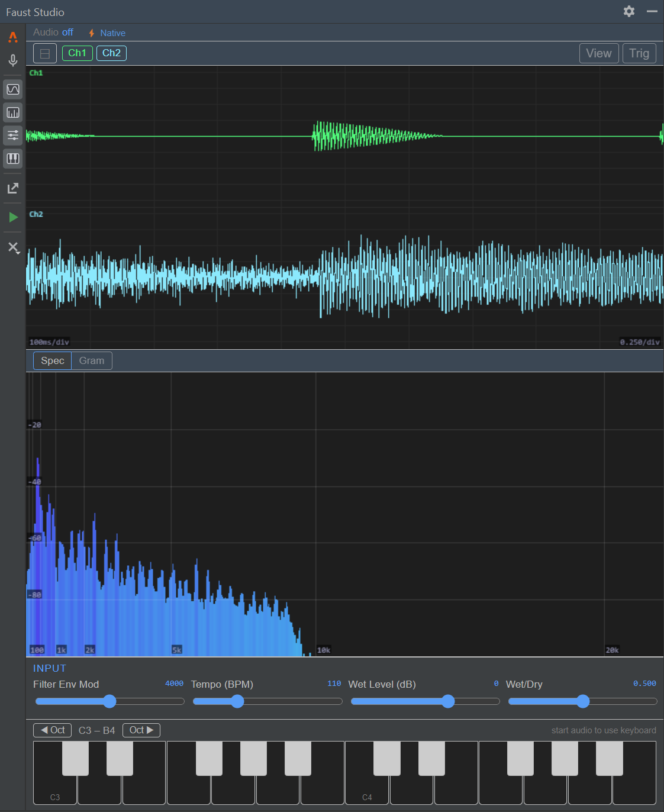The width and height of the screenshot is (664, 812).
Task: Adjust Tempo (BPM) slider handle
Action: [237, 701]
